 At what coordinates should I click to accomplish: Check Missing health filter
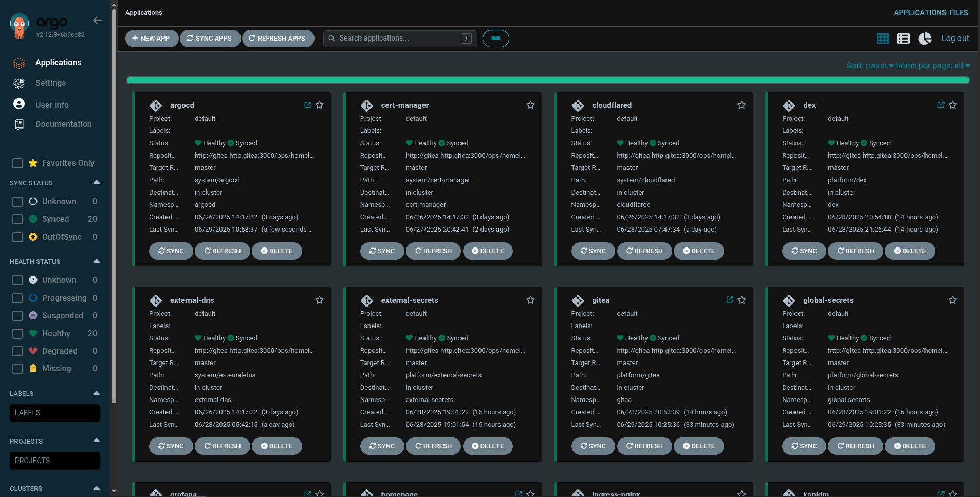[17, 369]
